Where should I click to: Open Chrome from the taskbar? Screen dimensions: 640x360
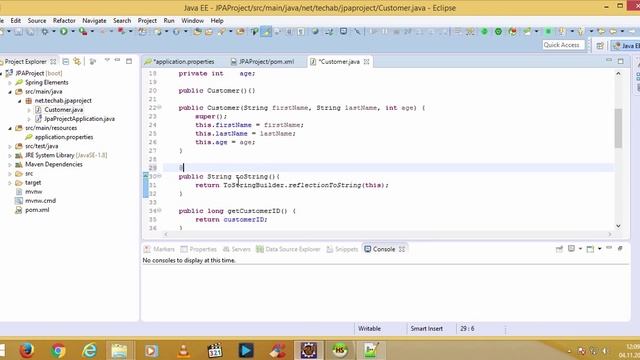58,350
